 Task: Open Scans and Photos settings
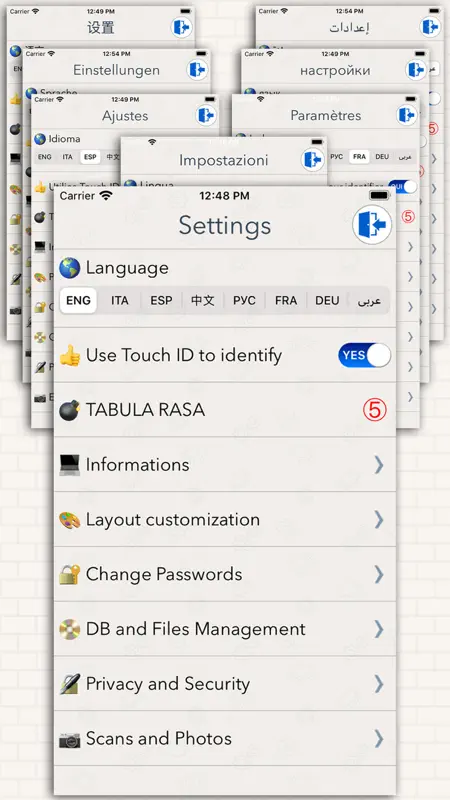tap(225, 738)
